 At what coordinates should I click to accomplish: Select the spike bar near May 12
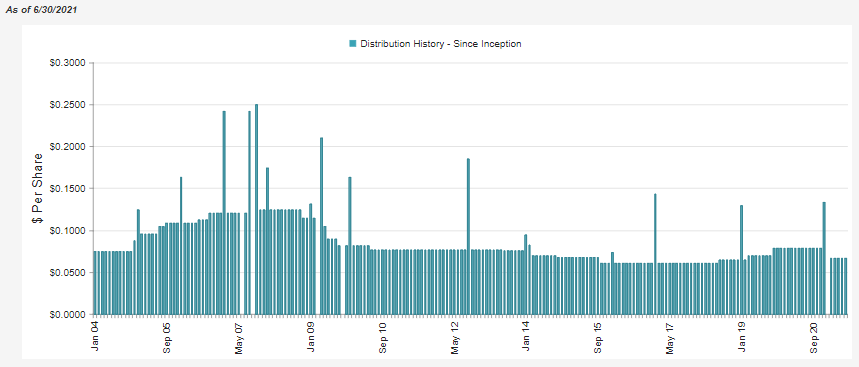click(468, 237)
